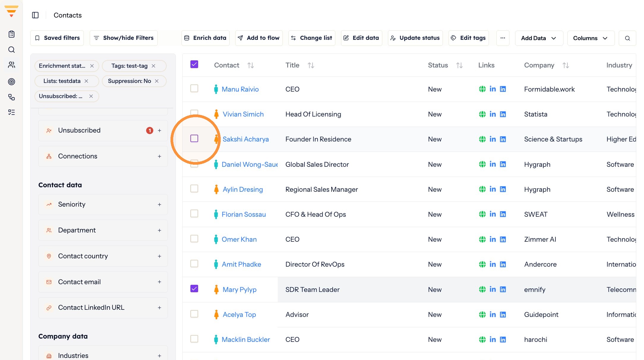The image size is (644, 360).
Task: Sort by Status column arrows
Action: coord(459,65)
